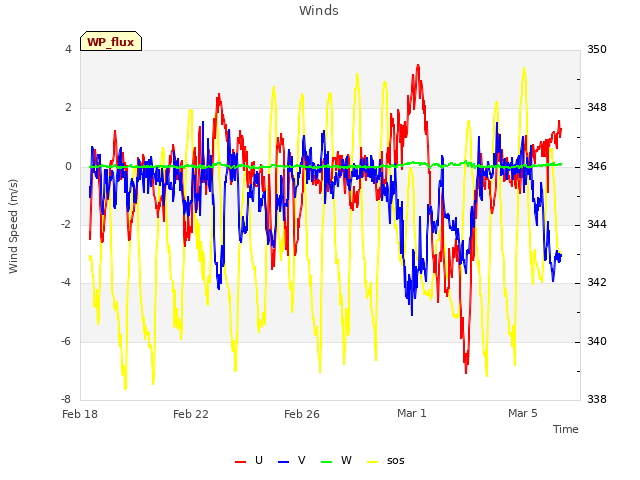Screen dimensions: 640x480
Task: Click the green W legend color marker
Action: click(327, 462)
